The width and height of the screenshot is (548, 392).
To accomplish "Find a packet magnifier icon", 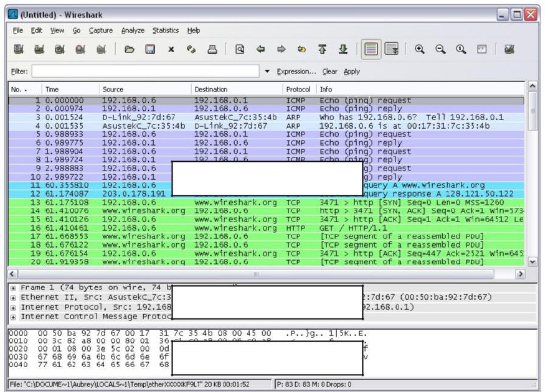I will click(x=240, y=49).
